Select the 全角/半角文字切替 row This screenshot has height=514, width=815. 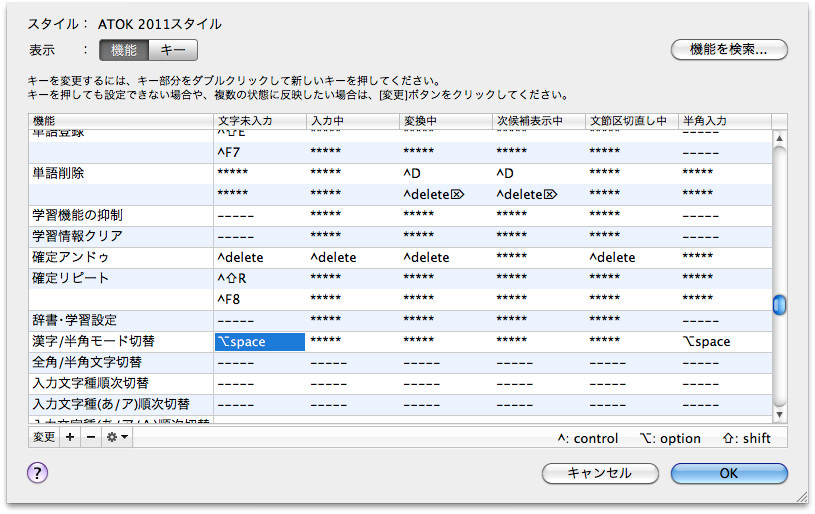click(400, 363)
